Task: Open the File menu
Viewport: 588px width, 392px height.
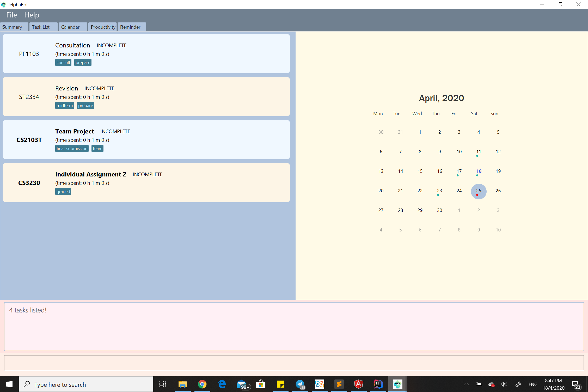Action: [x=11, y=15]
